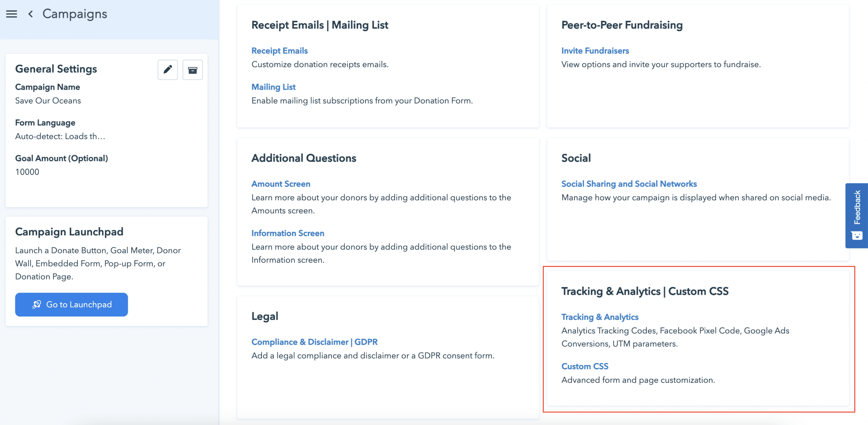Open the Receipt Emails settings link

279,50
